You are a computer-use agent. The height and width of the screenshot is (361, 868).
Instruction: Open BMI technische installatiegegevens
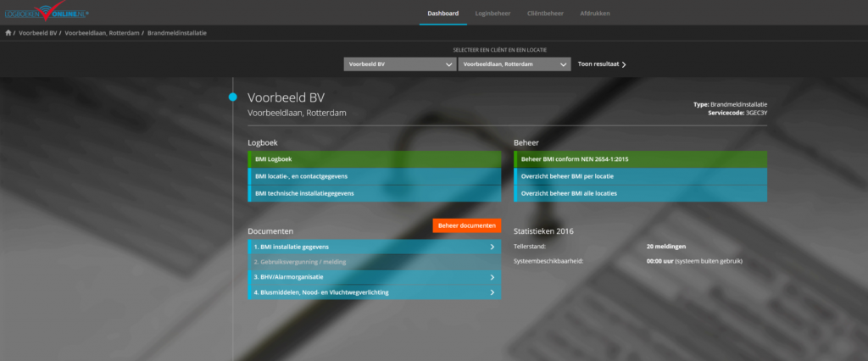(x=374, y=193)
